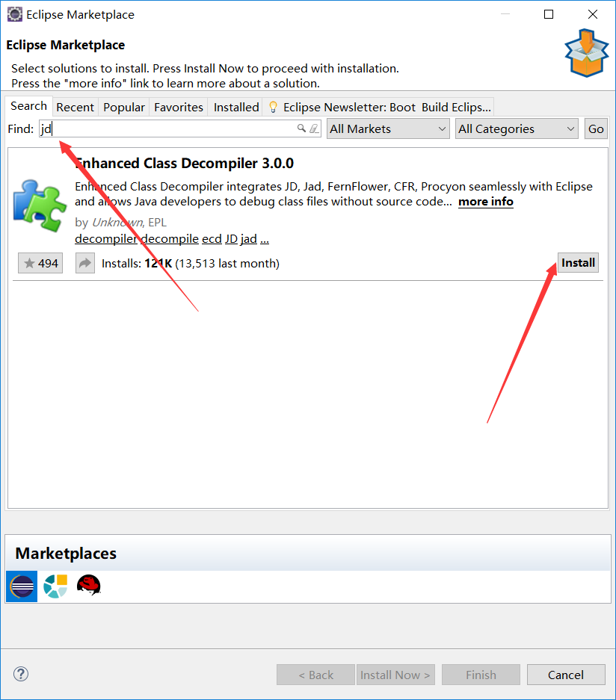This screenshot has width=616, height=700.
Task: Click the ellipsis more tags link
Action: click(265, 240)
